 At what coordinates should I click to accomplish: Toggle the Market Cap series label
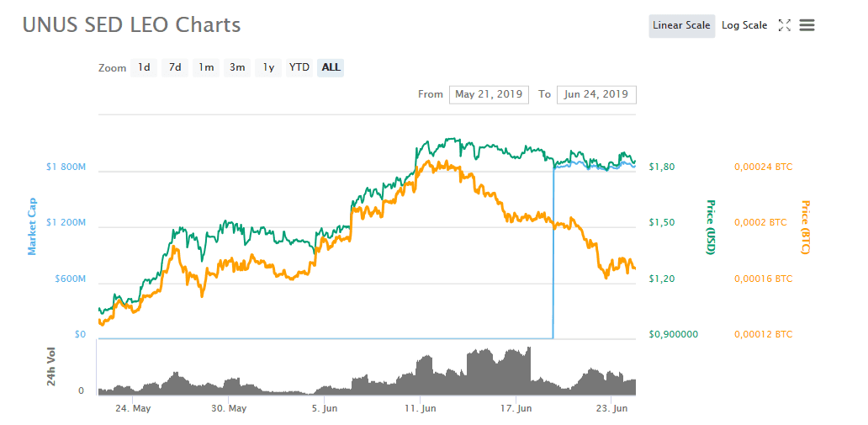(32, 224)
